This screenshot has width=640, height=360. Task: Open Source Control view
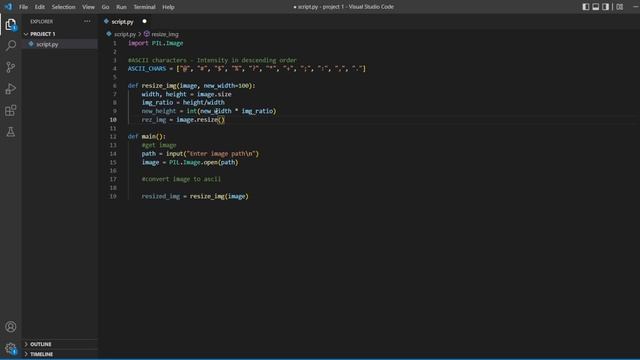(11, 67)
